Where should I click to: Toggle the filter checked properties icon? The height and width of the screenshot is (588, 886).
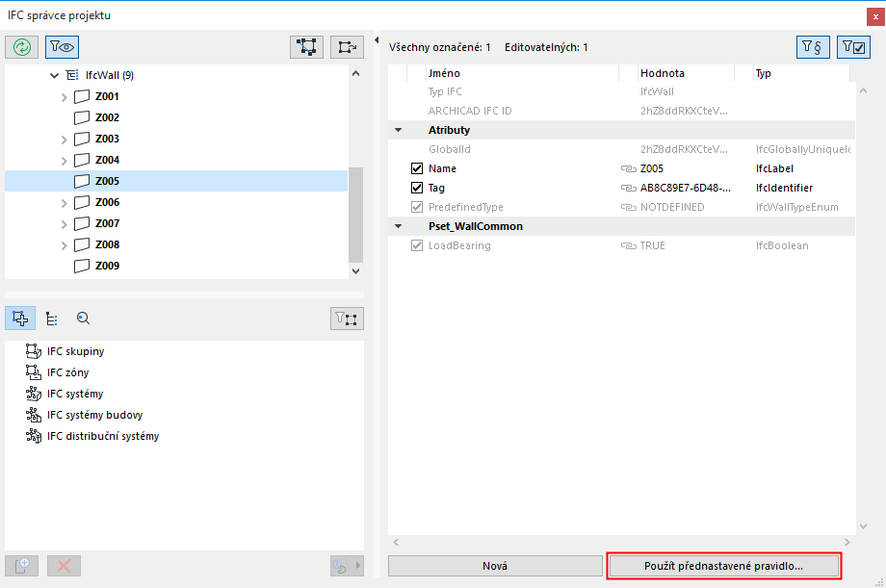point(853,46)
